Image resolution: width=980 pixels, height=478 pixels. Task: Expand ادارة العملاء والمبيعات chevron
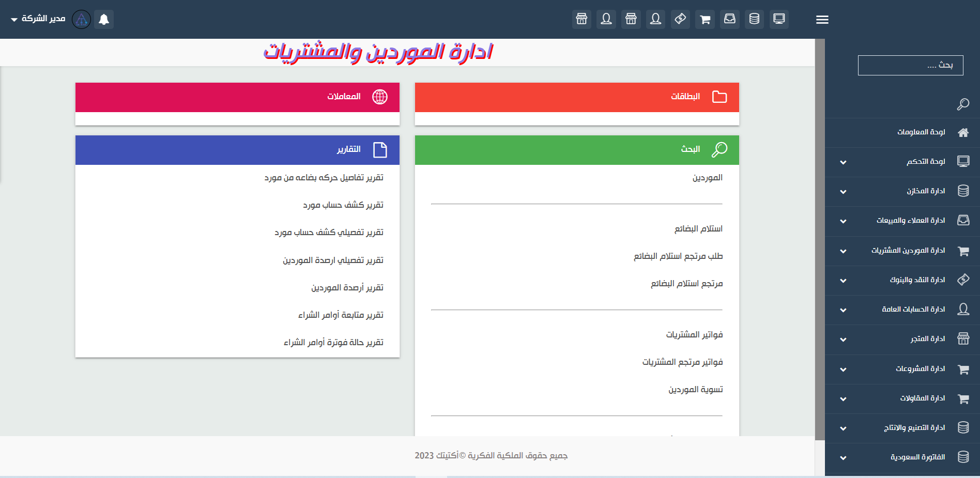click(x=843, y=221)
